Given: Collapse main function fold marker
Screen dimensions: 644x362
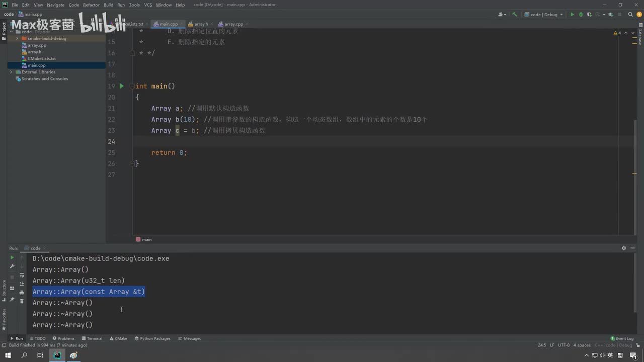Looking at the screenshot, I should [132, 86].
